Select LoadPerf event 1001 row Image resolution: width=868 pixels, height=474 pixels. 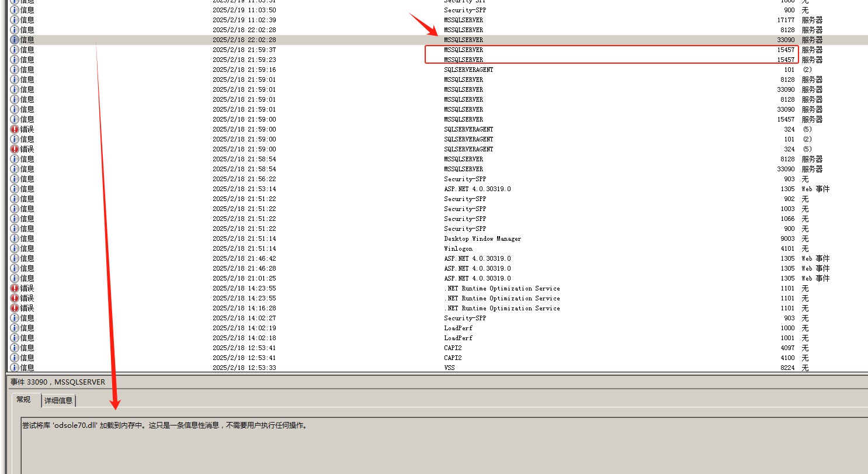(x=458, y=338)
